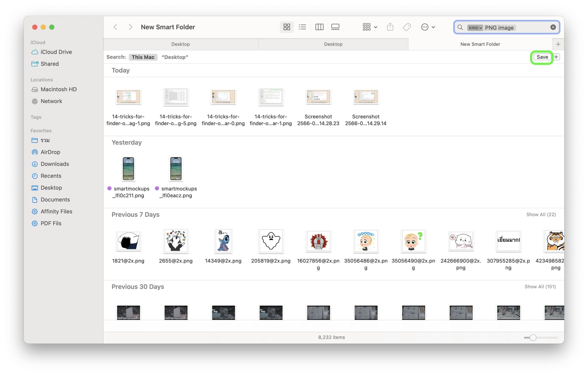Screen dimensions: 588x375
Task: Switch to list view mode
Action: click(302, 27)
